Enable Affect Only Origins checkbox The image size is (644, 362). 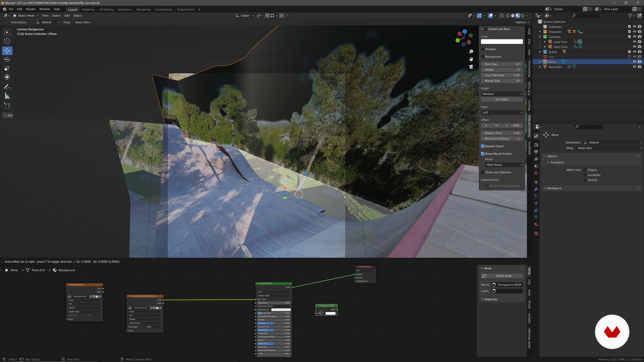(585, 170)
